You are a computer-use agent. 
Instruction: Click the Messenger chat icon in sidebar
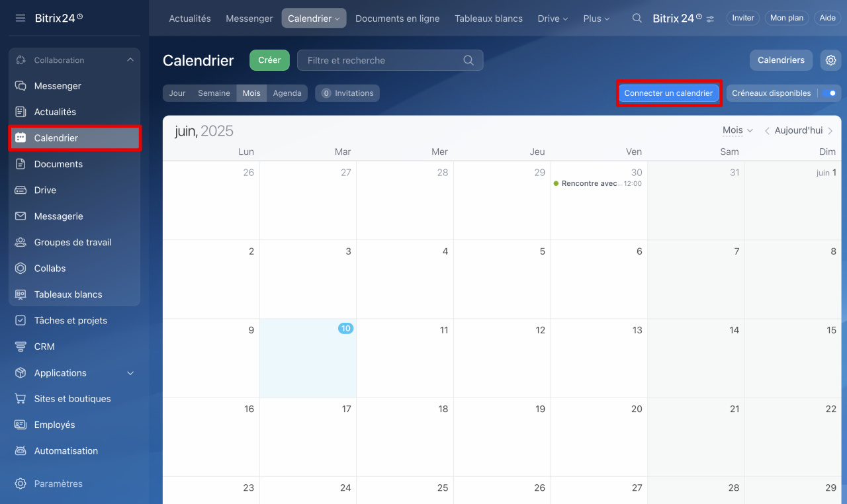point(21,86)
